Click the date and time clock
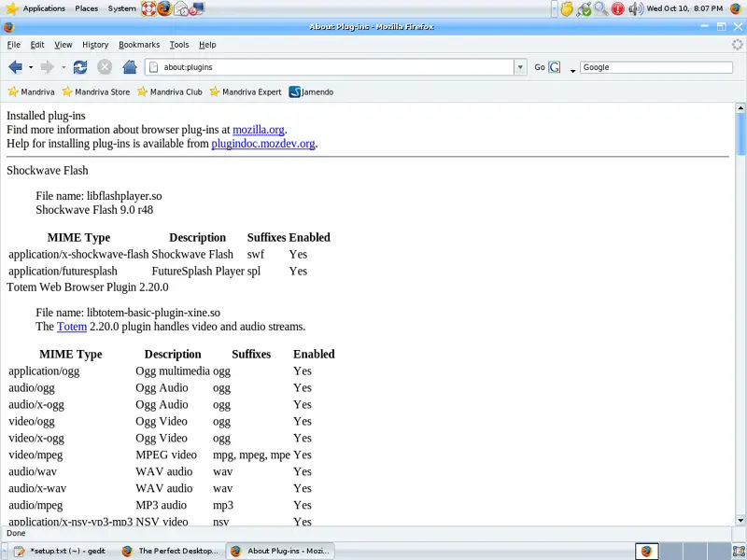This screenshot has height=560, width=747. click(x=684, y=8)
